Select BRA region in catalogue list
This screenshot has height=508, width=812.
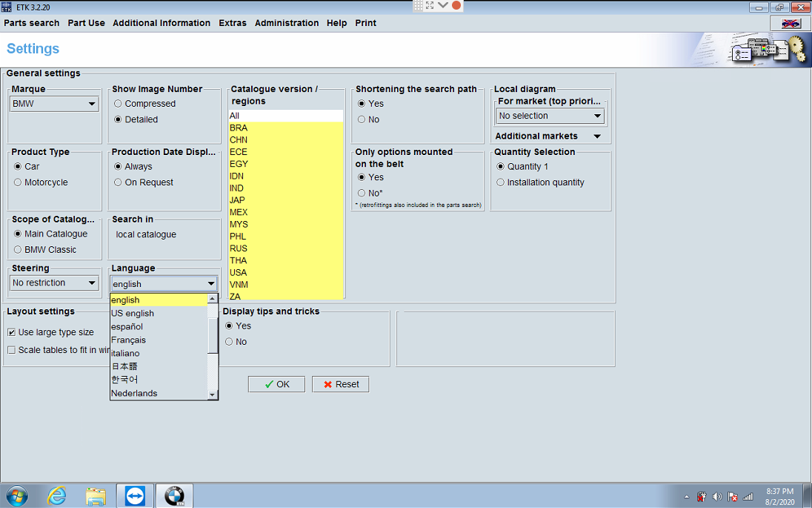point(285,128)
